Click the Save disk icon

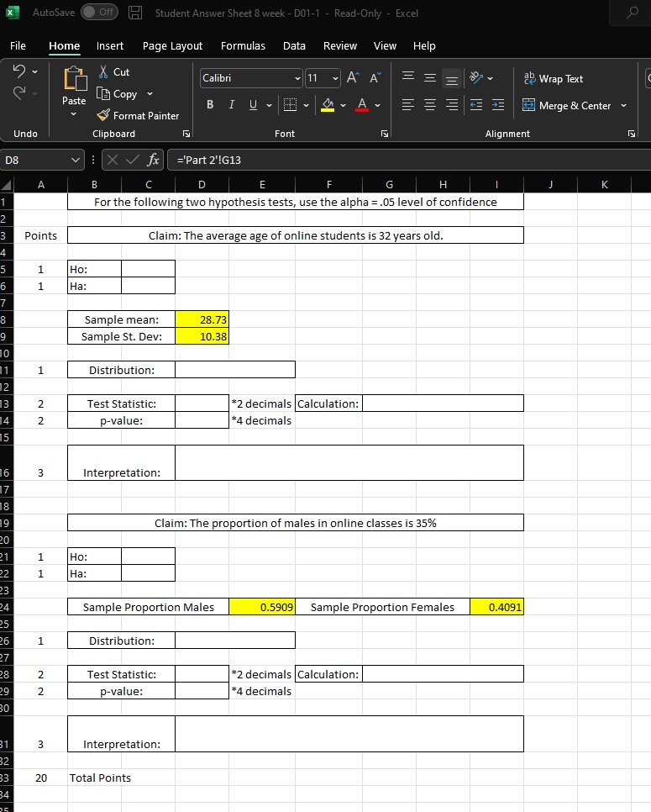click(x=135, y=13)
